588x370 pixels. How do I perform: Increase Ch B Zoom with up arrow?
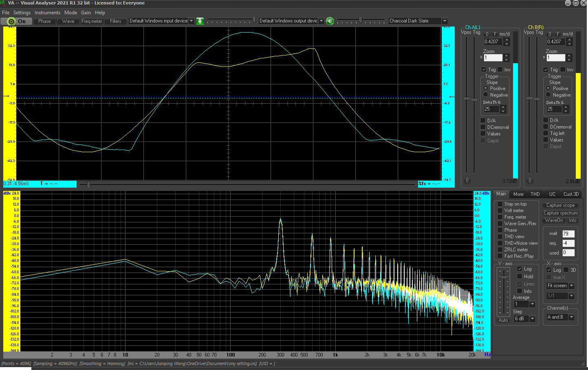tap(569, 56)
